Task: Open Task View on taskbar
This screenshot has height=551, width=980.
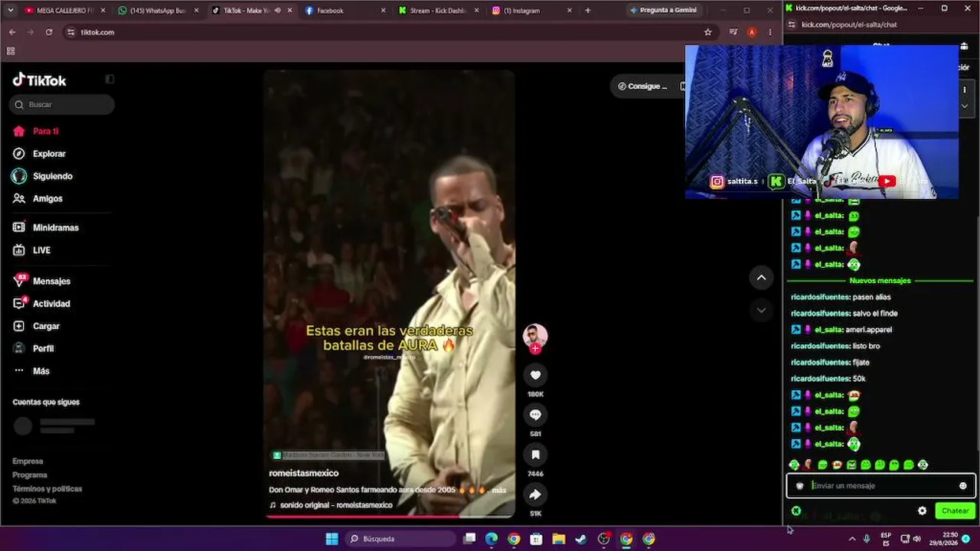Action: [469, 539]
